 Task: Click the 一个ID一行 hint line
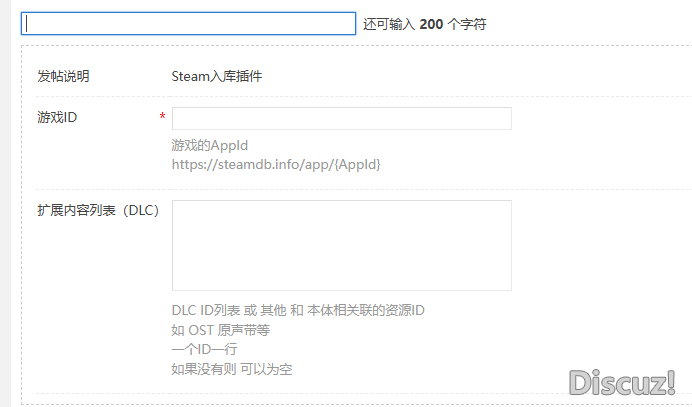point(205,349)
